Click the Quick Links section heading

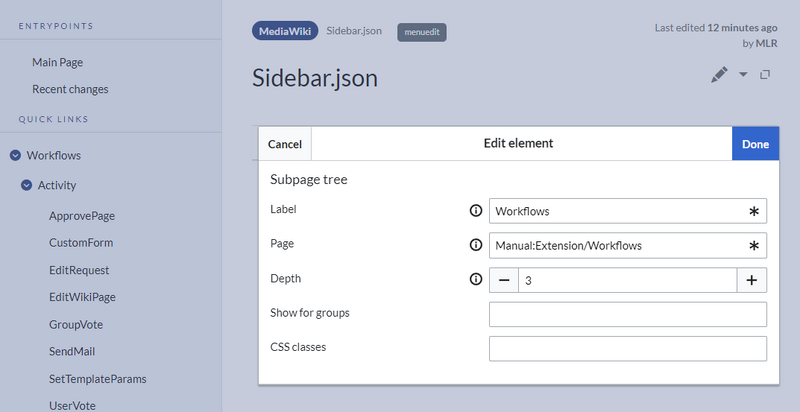coord(54,119)
